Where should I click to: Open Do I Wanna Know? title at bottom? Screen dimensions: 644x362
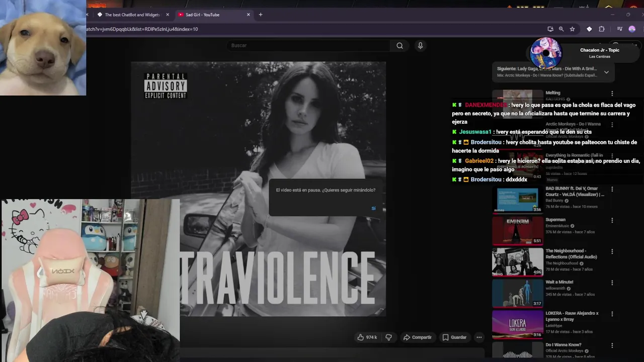pyautogui.click(x=563, y=345)
